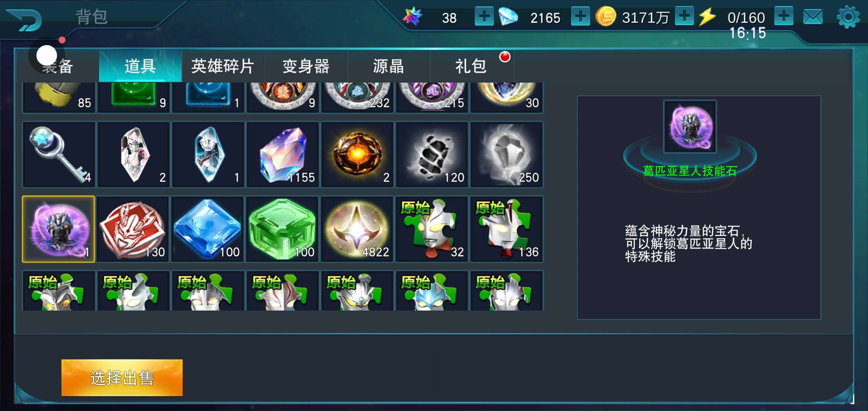Viewport: 868px width, 411px height.
Task: Open the 源晶 tab
Action: [388, 66]
